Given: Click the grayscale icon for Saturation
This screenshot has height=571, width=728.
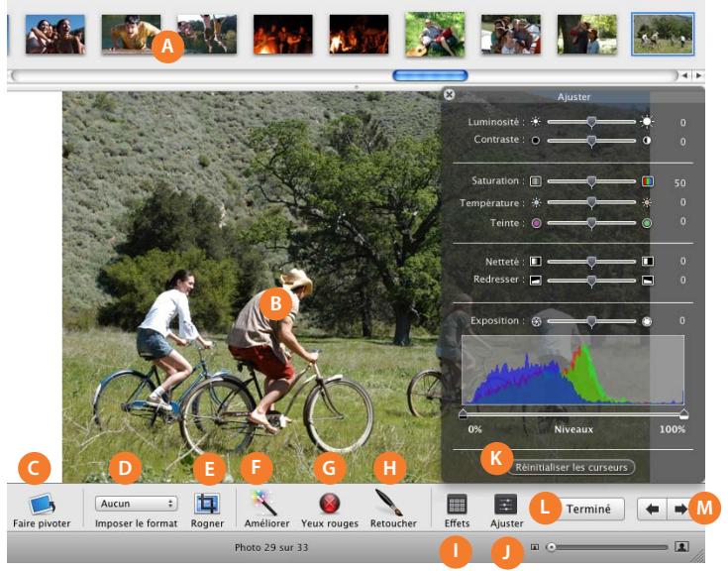Looking at the screenshot, I should pyautogui.click(x=536, y=181).
